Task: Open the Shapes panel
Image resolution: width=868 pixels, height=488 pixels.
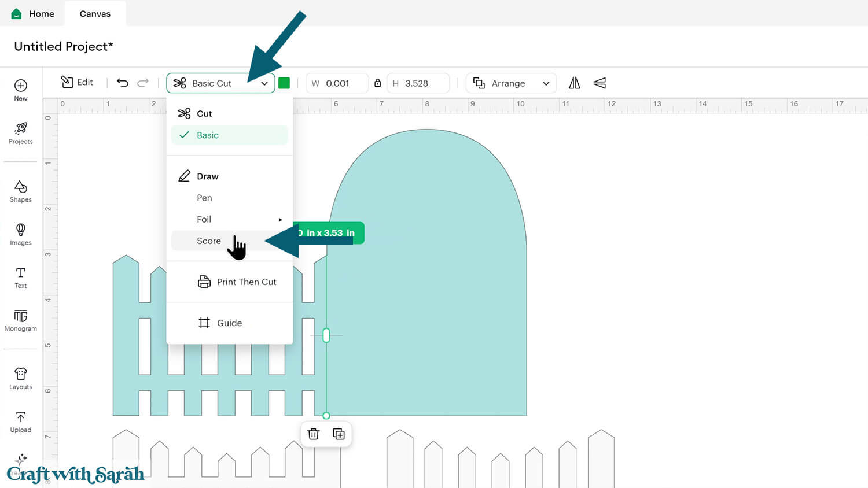Action: (21, 191)
